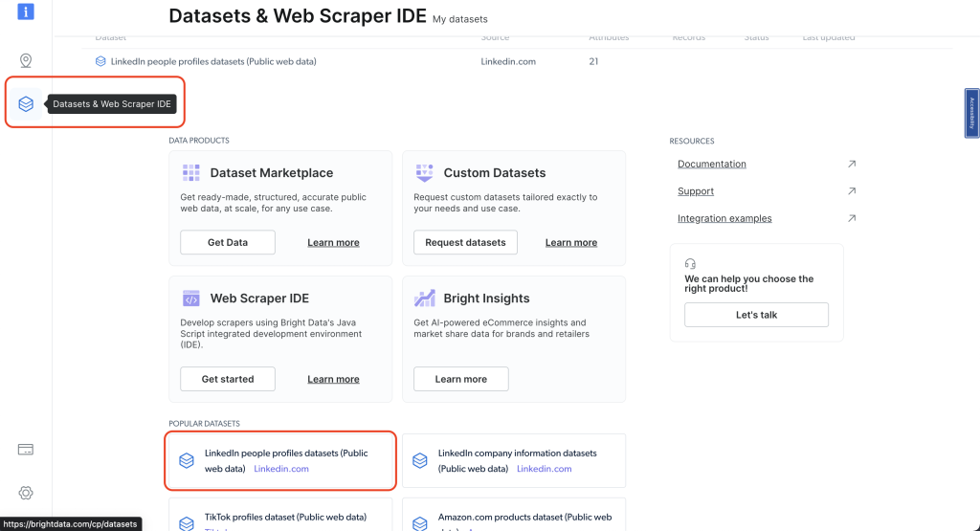Click Learn more under Bright Insights
980x531 pixels.
click(461, 379)
